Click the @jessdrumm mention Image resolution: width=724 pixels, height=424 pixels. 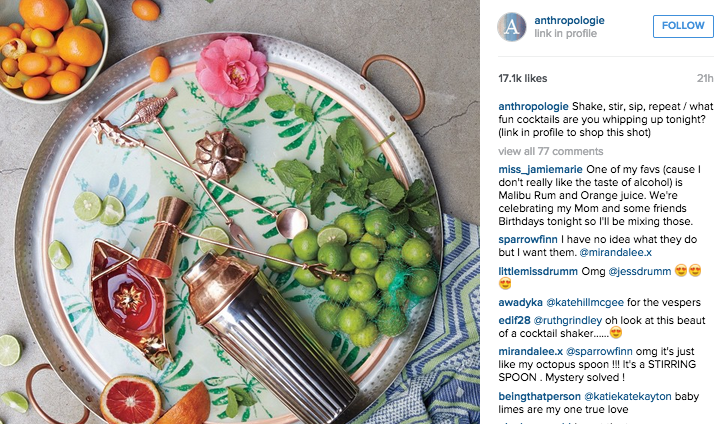coord(640,272)
